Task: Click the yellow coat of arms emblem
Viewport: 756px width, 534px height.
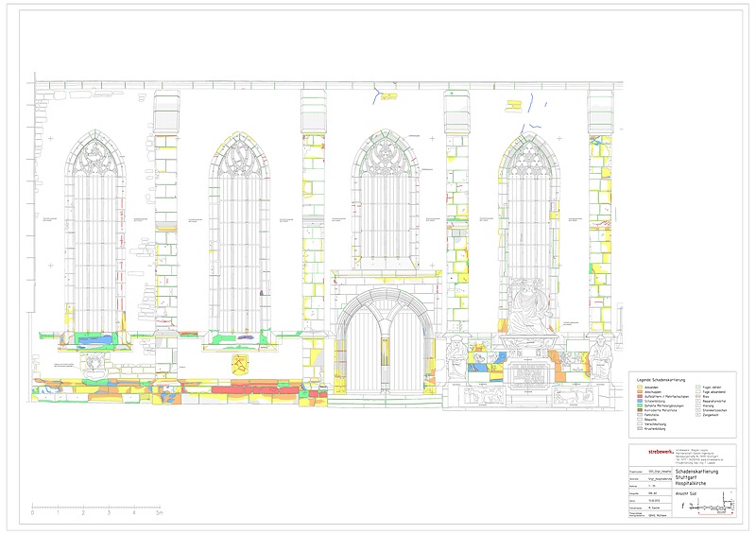Action: tap(241, 364)
